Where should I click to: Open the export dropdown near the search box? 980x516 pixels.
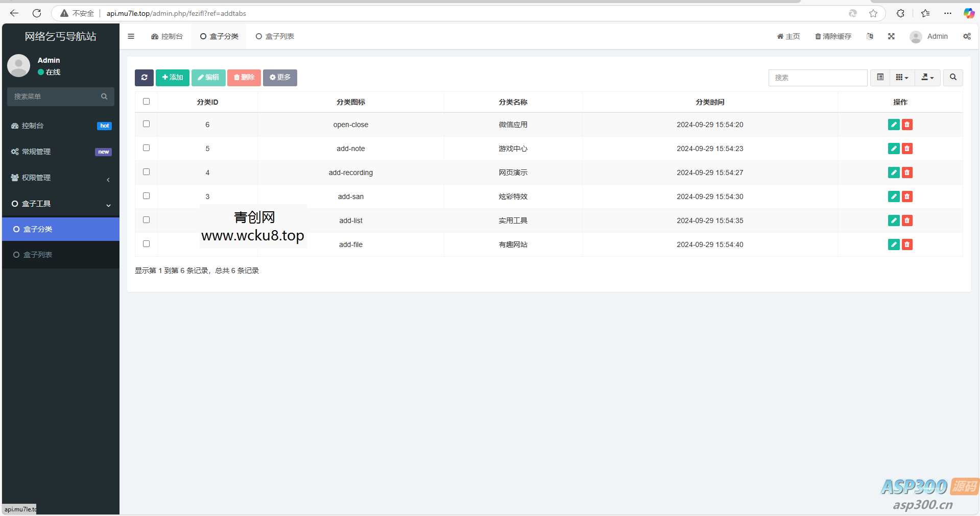[927, 78]
